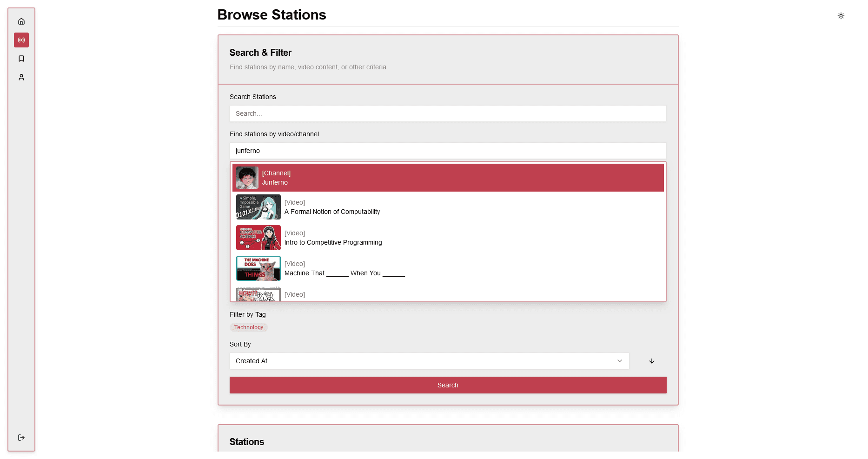Click the logout icon in sidebar
The width and height of the screenshot is (868, 459).
pyautogui.click(x=21, y=438)
